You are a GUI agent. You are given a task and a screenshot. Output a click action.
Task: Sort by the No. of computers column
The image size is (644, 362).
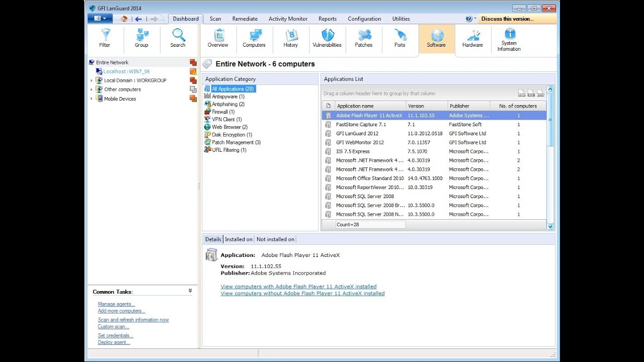[x=518, y=106]
